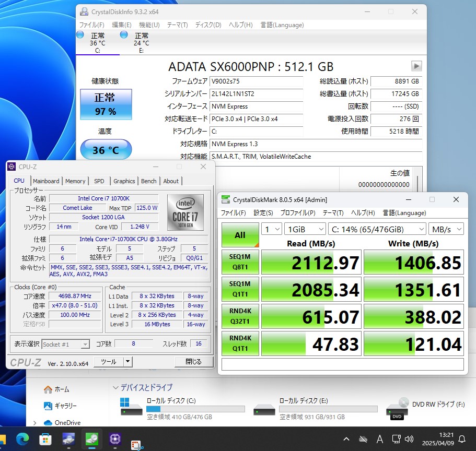The image size is (476, 451).
Task: Open the Settings (設定) menu in CrystalDiskMark
Action: tap(263, 212)
